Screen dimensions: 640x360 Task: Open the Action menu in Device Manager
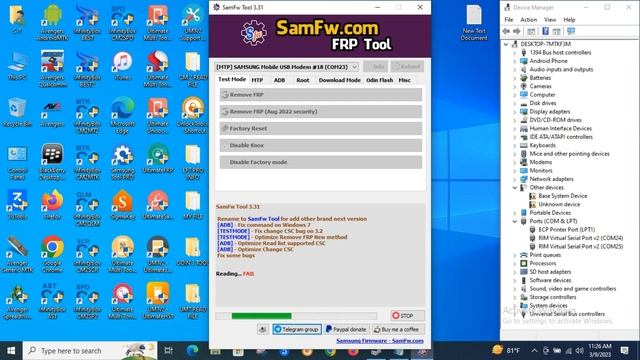pos(528,20)
